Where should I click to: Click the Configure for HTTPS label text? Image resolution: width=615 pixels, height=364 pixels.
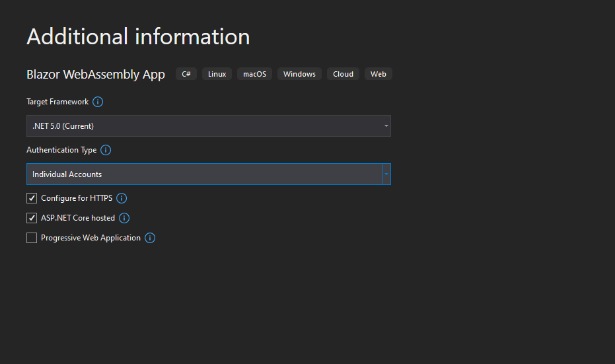coord(77,198)
